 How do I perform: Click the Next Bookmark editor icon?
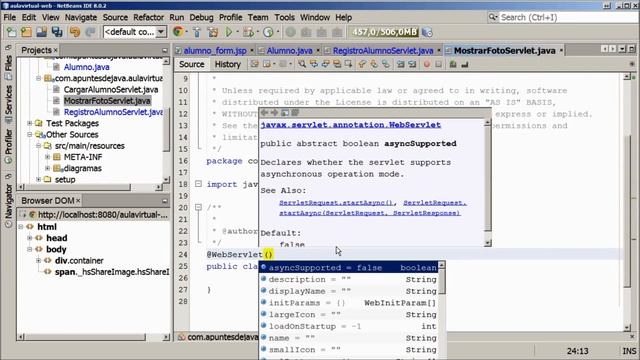point(374,64)
